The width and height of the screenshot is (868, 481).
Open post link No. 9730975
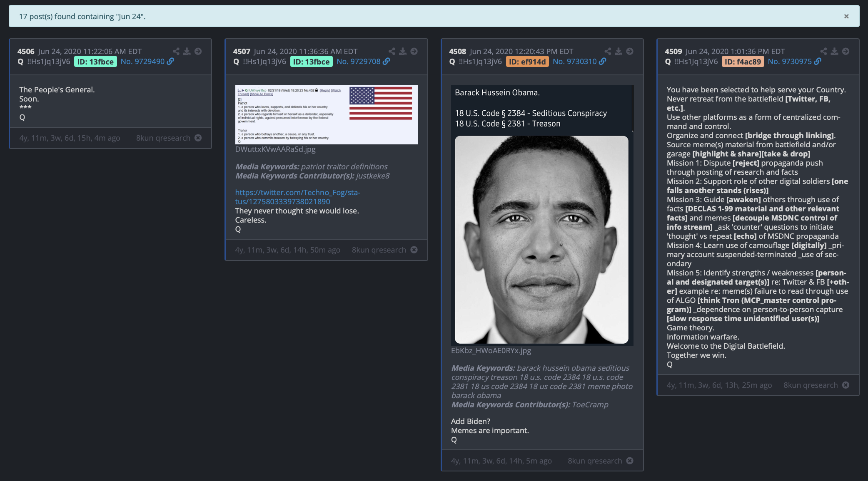790,62
